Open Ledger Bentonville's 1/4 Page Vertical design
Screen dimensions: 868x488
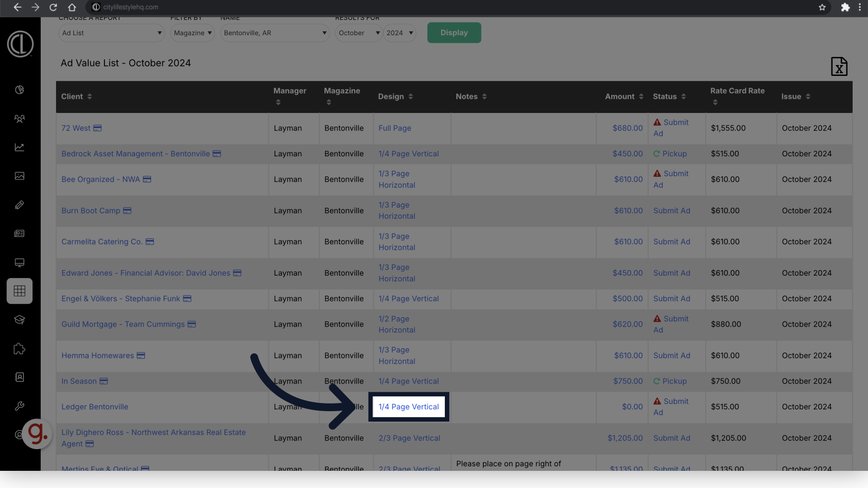click(x=408, y=407)
